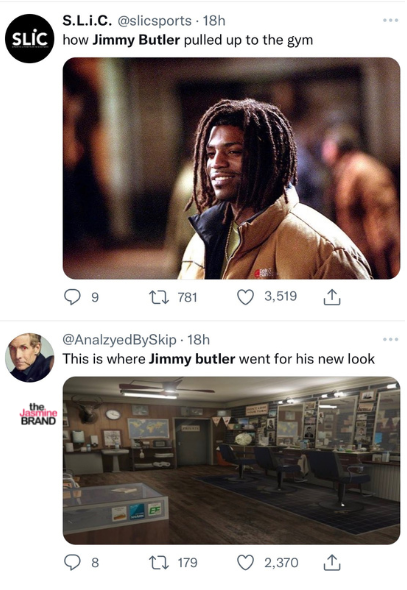Screen dimensions: 407x590
Task: Visit the @AnalzyedBySkip handle
Action: click(x=119, y=340)
